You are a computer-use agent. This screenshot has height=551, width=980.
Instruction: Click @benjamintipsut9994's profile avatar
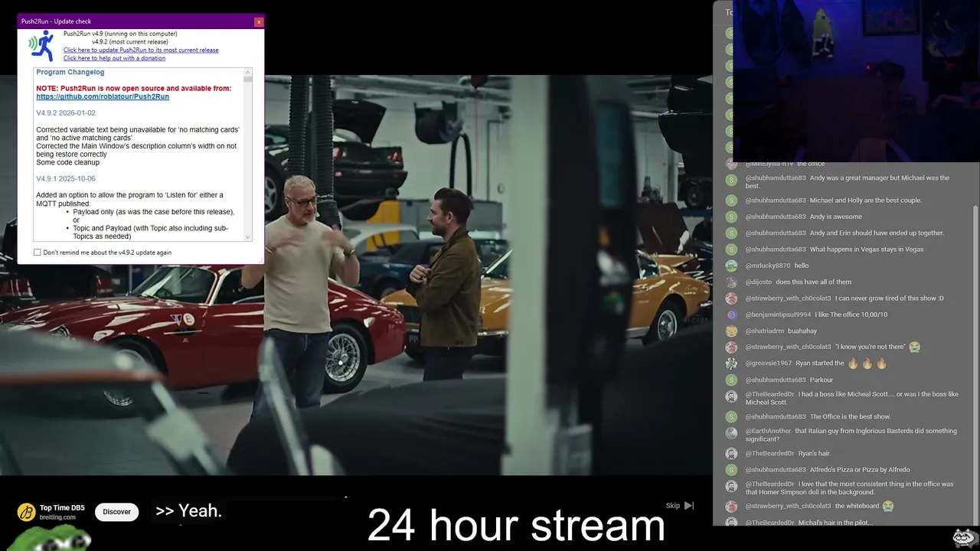[731, 315]
